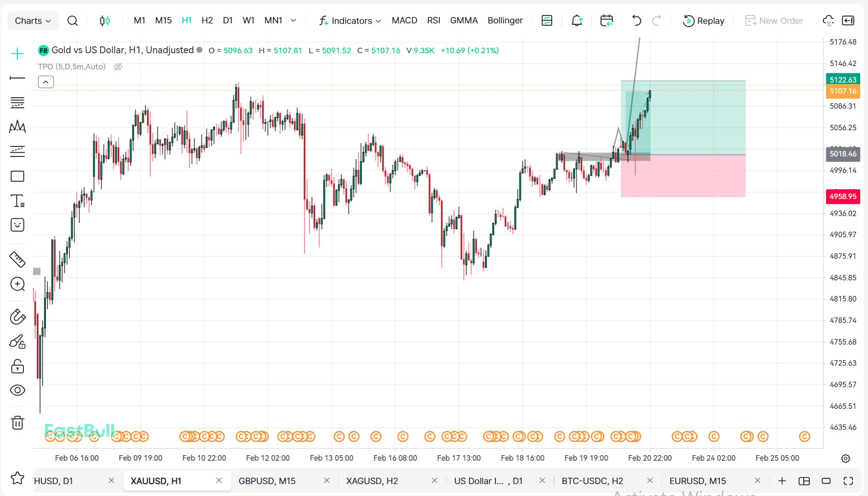Toggle TPO indicator visibility eye
Screen dimensions: 868x496
tap(118, 67)
